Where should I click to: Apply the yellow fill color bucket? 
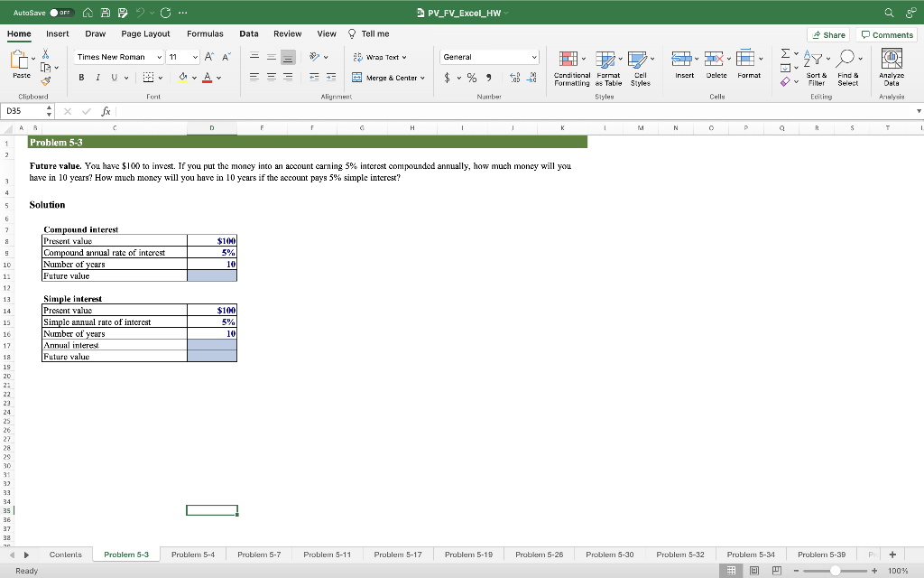click(182, 78)
